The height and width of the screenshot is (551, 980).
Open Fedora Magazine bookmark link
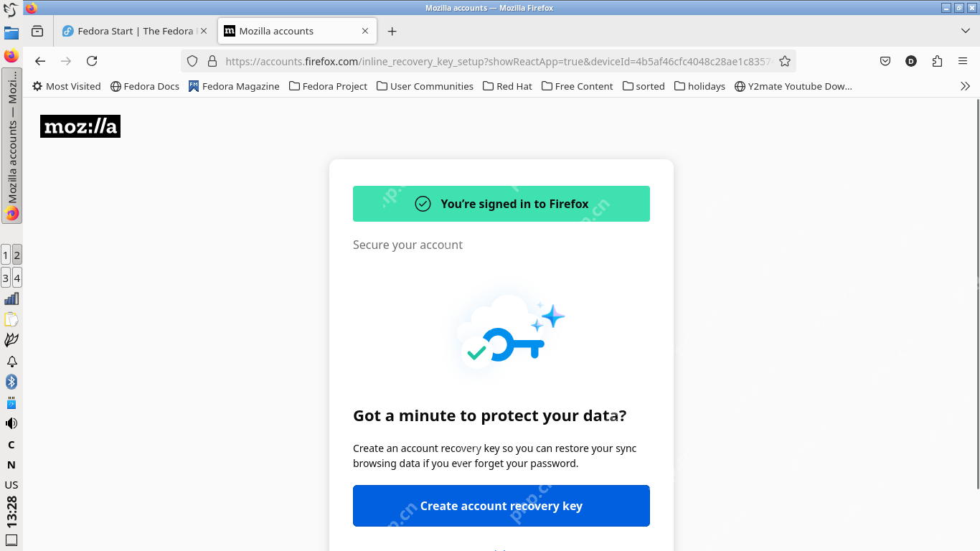point(234,86)
